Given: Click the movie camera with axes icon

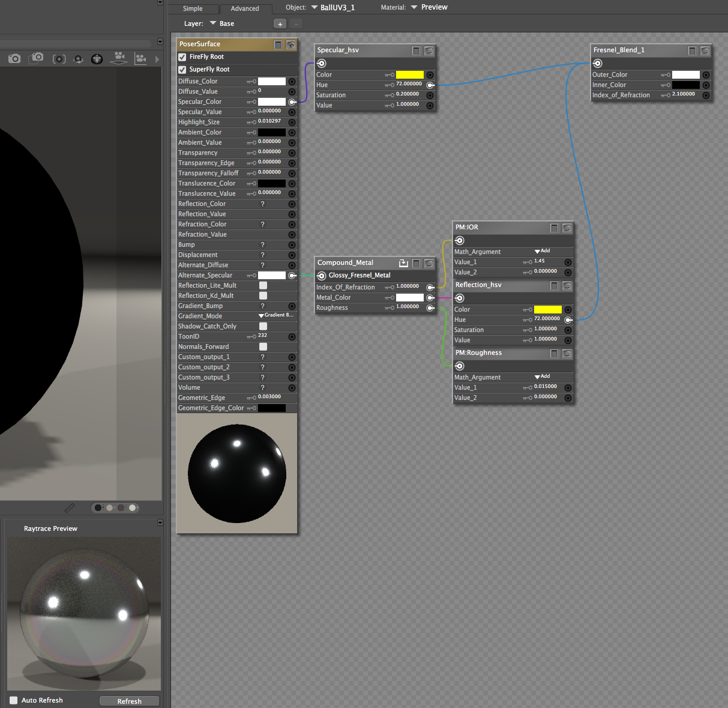Looking at the screenshot, I should click(141, 58).
